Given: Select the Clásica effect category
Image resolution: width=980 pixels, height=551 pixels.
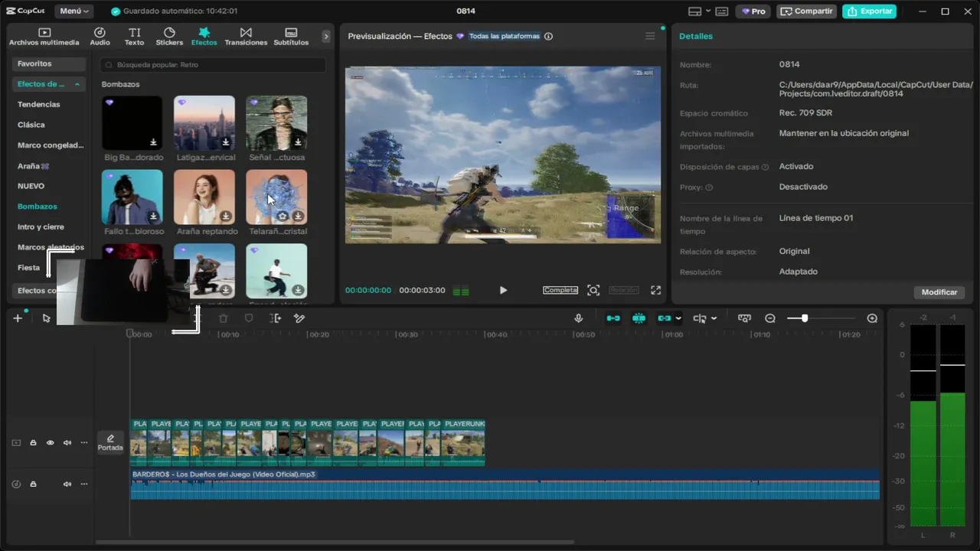Looking at the screenshot, I should coord(31,125).
